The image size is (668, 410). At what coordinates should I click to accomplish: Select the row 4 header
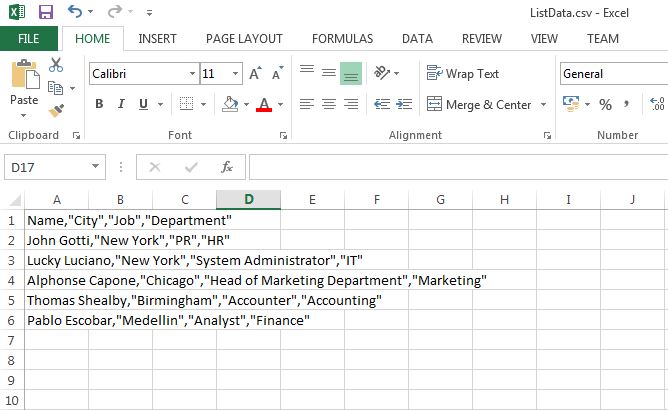[x=12, y=280]
